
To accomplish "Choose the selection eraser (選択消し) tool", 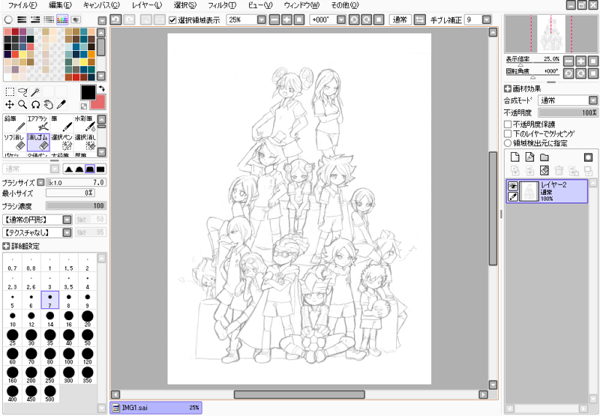I will click(x=85, y=142).
